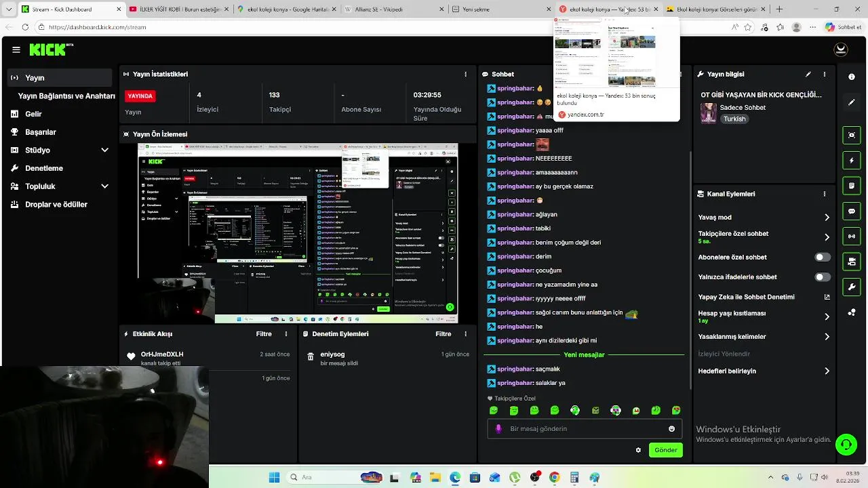Viewport: 868px width, 488px height.
Task: Open Yavaş mod settings
Action: click(x=764, y=218)
